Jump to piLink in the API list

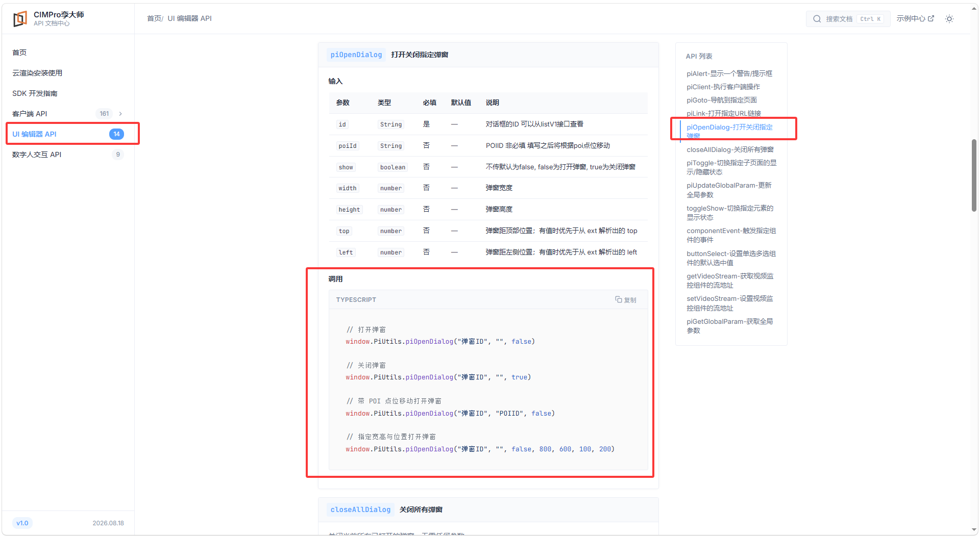[724, 113]
